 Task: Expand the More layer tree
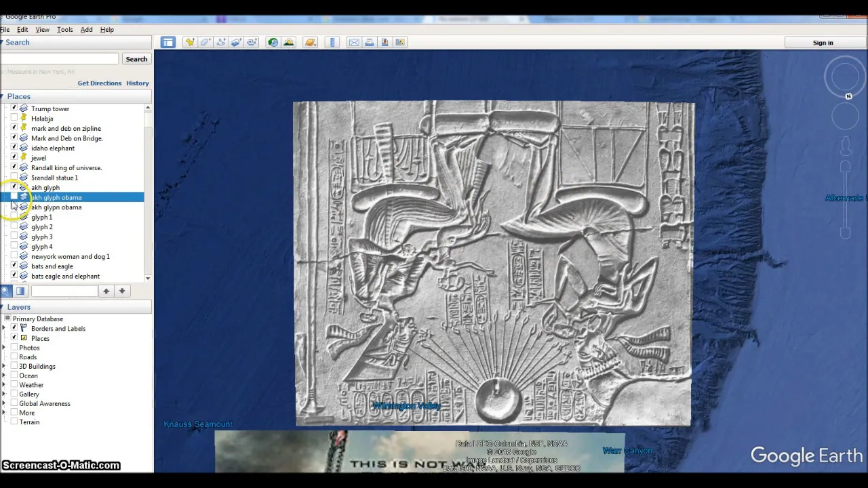[4, 413]
